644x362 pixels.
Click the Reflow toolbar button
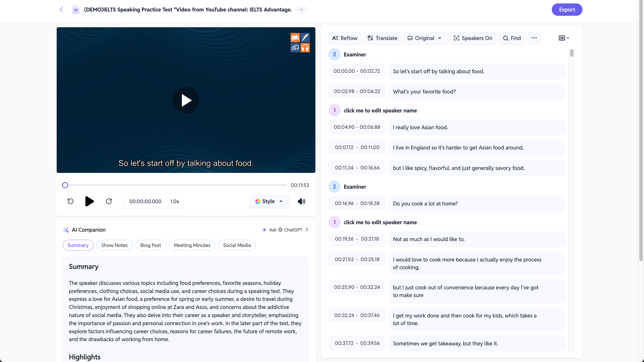[x=345, y=38]
